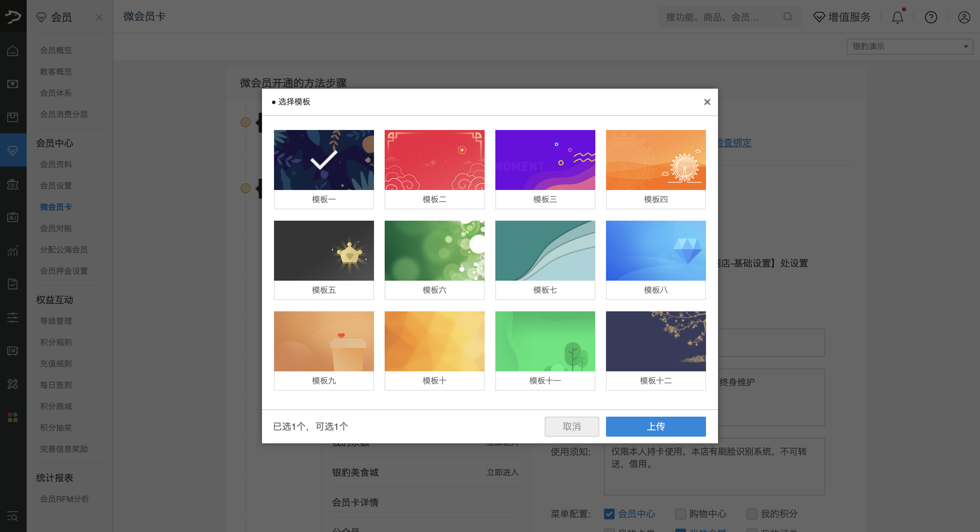
Task: Open 会员资料 menu item
Action: 56,164
